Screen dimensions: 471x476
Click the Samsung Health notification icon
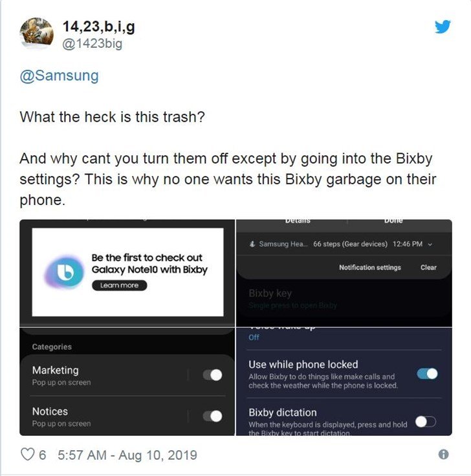[252, 244]
